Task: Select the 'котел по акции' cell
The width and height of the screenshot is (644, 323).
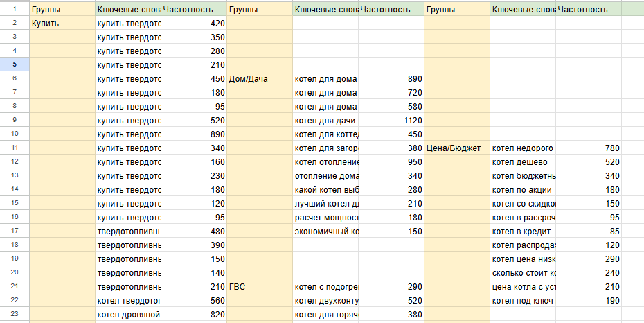Action: coord(522,189)
